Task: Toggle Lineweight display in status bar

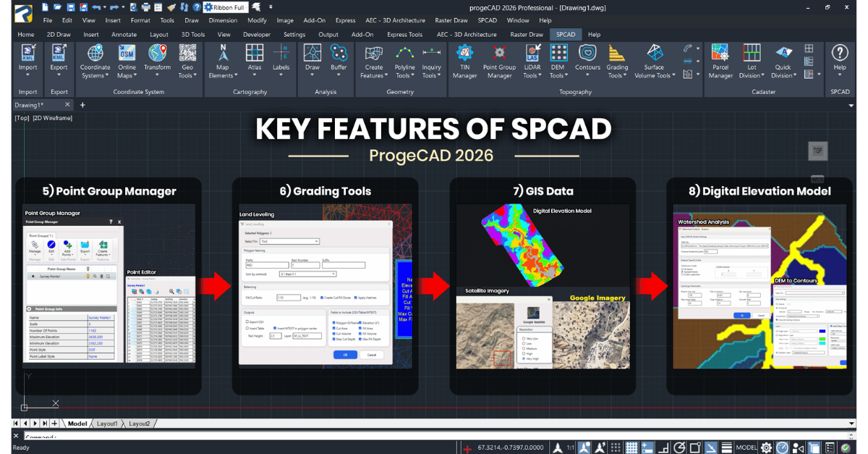Action: click(726, 447)
